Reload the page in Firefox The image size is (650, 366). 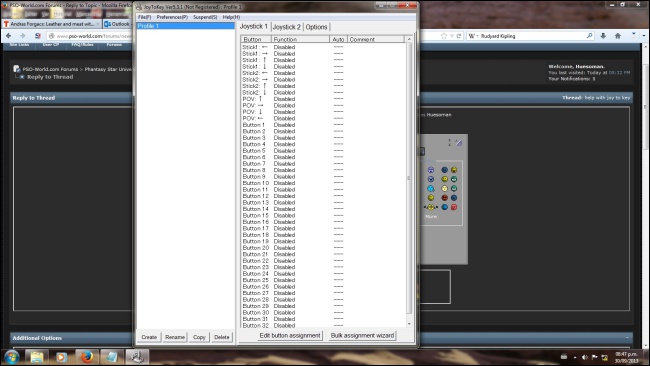pos(459,36)
